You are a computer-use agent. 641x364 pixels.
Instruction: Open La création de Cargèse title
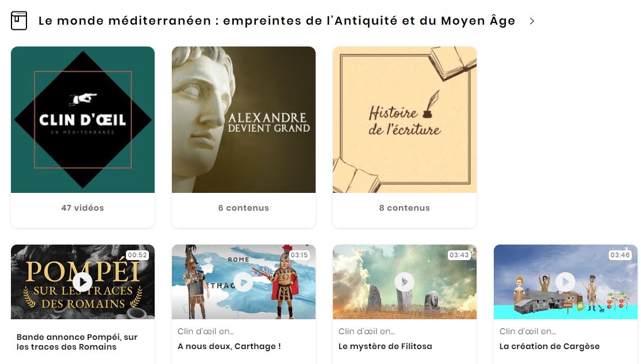tap(550, 346)
